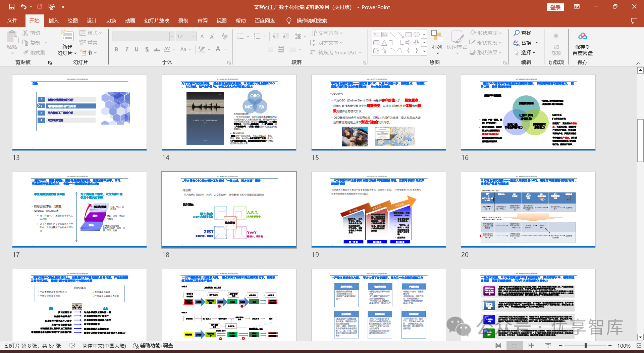Increase list indent level icon
This screenshot has width=644, height=353.
[286, 36]
